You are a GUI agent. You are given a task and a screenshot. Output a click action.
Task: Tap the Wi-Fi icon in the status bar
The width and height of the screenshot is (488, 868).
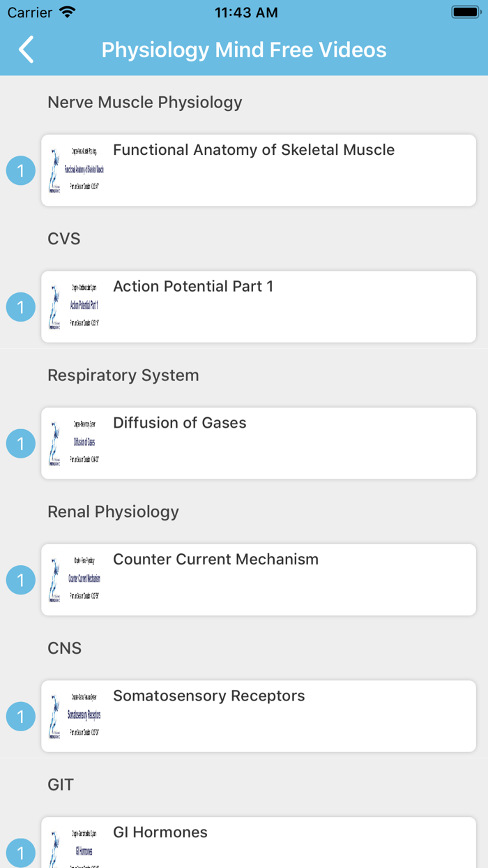pos(66,11)
